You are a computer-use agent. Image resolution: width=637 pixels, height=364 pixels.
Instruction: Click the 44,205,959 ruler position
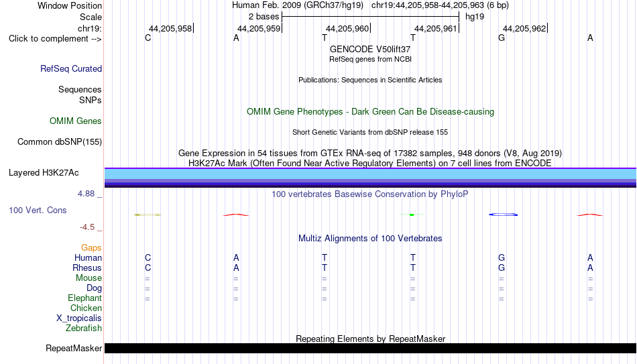pyautogui.click(x=259, y=28)
